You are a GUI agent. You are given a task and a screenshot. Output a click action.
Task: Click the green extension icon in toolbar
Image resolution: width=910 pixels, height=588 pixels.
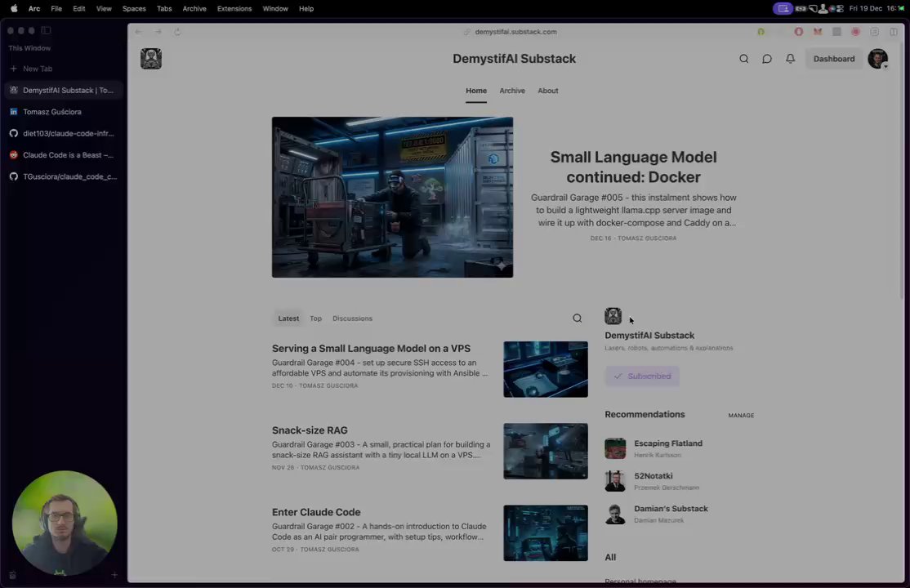click(x=761, y=32)
